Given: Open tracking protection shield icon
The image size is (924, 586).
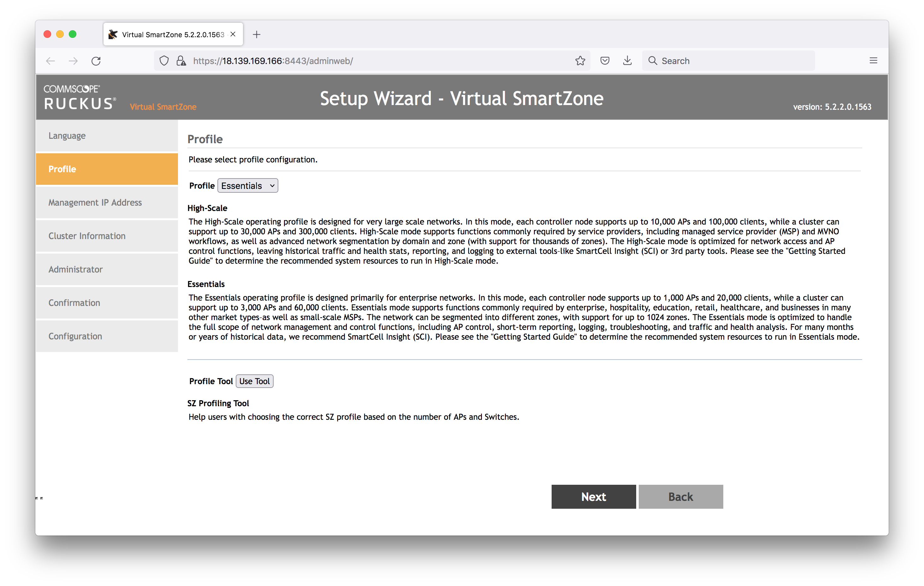Looking at the screenshot, I should 164,61.
